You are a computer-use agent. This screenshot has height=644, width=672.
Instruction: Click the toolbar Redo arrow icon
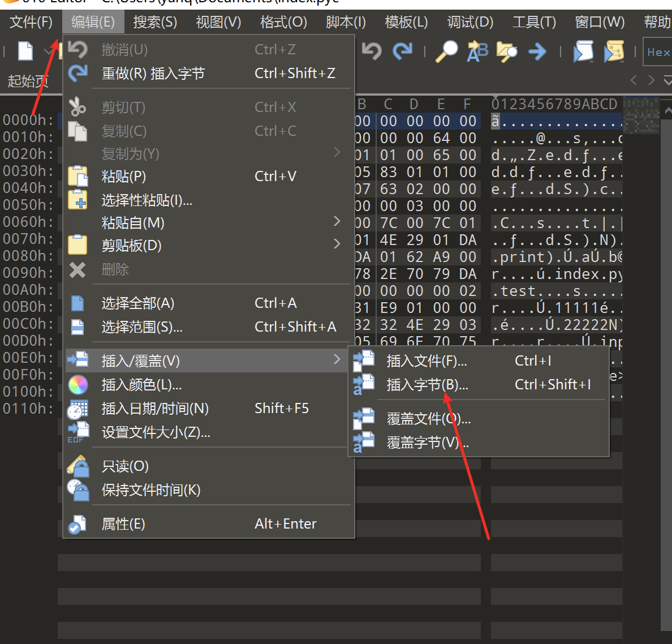[x=402, y=51]
